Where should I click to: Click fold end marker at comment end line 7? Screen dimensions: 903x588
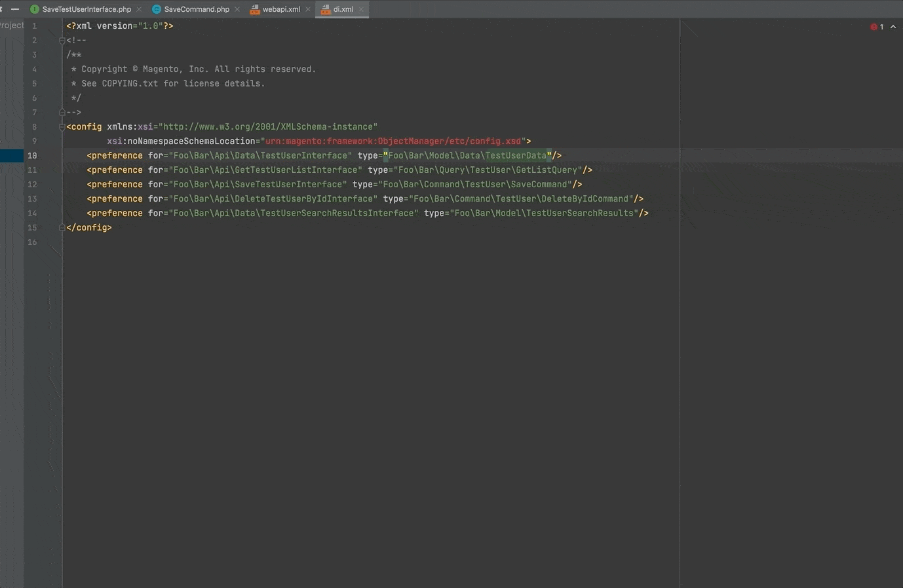coord(62,113)
